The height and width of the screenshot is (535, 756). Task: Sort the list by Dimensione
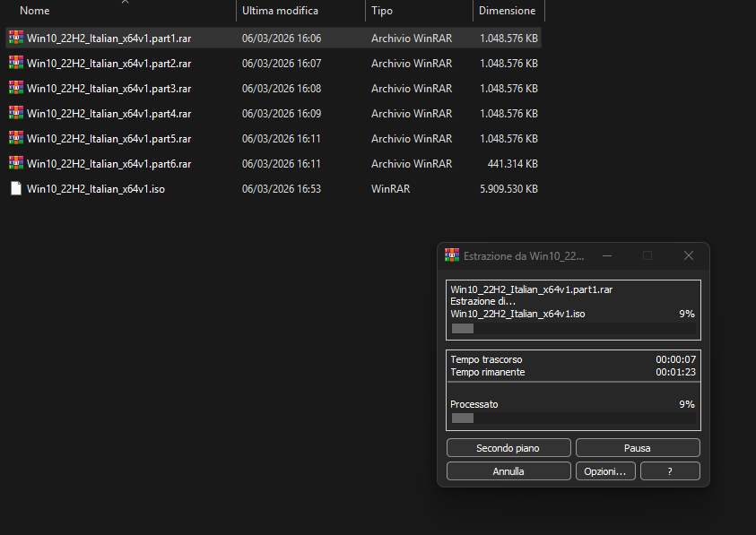508,11
